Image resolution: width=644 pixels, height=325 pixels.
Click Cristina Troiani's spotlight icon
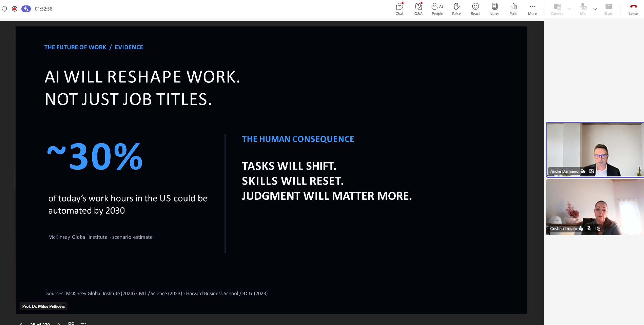pyautogui.click(x=598, y=229)
